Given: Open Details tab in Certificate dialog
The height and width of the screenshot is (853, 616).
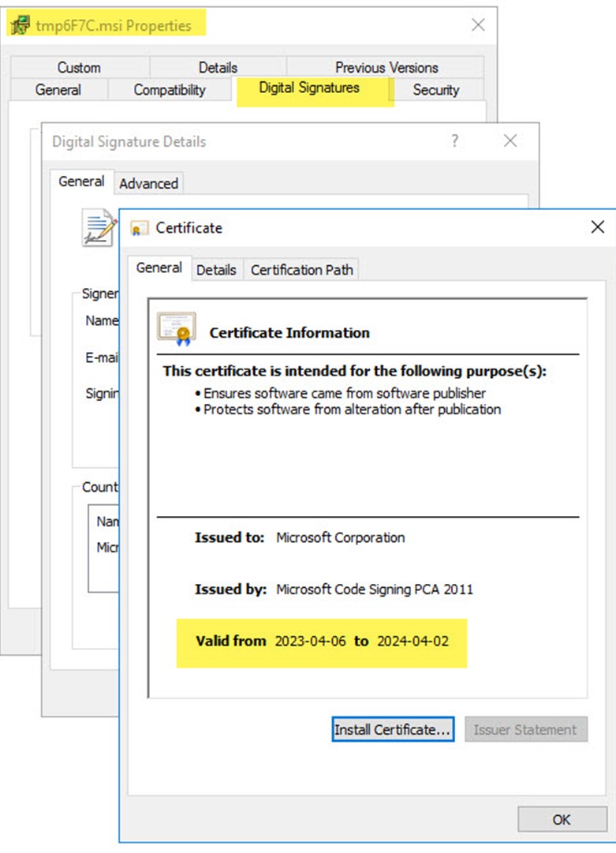Looking at the screenshot, I should (216, 270).
